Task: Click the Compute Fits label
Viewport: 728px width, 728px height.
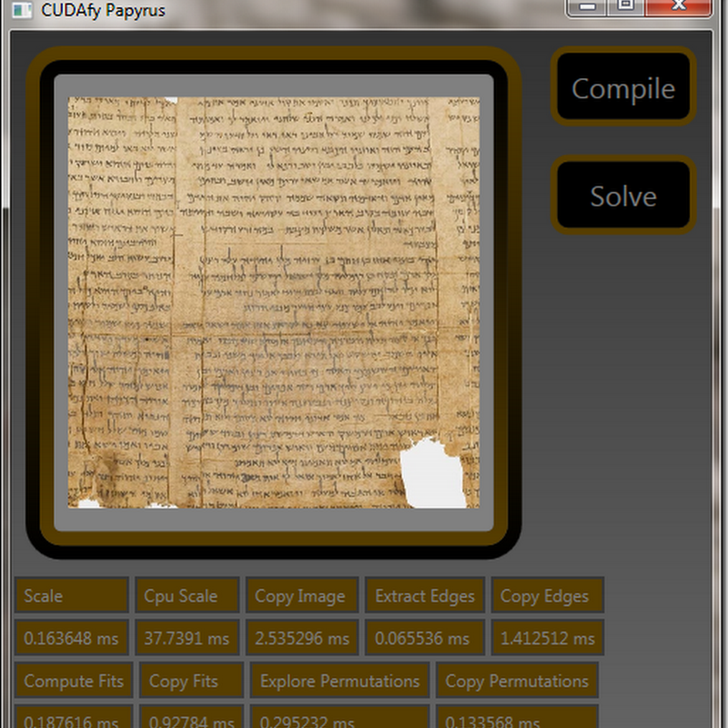Action: click(74, 681)
